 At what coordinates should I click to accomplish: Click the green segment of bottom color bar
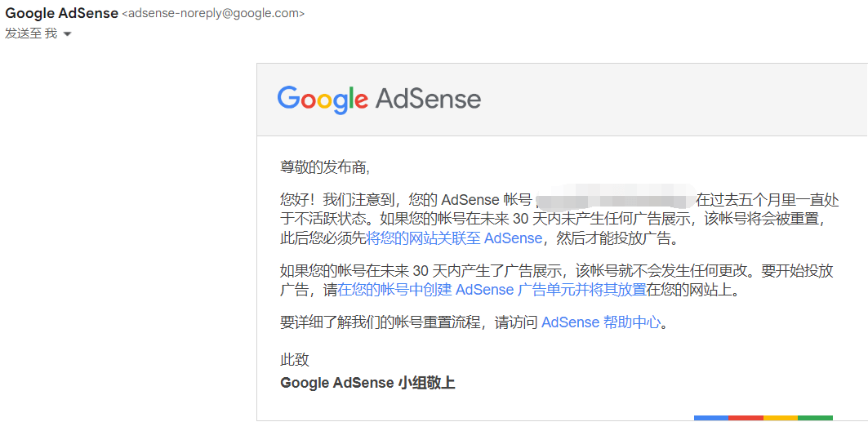click(815, 418)
